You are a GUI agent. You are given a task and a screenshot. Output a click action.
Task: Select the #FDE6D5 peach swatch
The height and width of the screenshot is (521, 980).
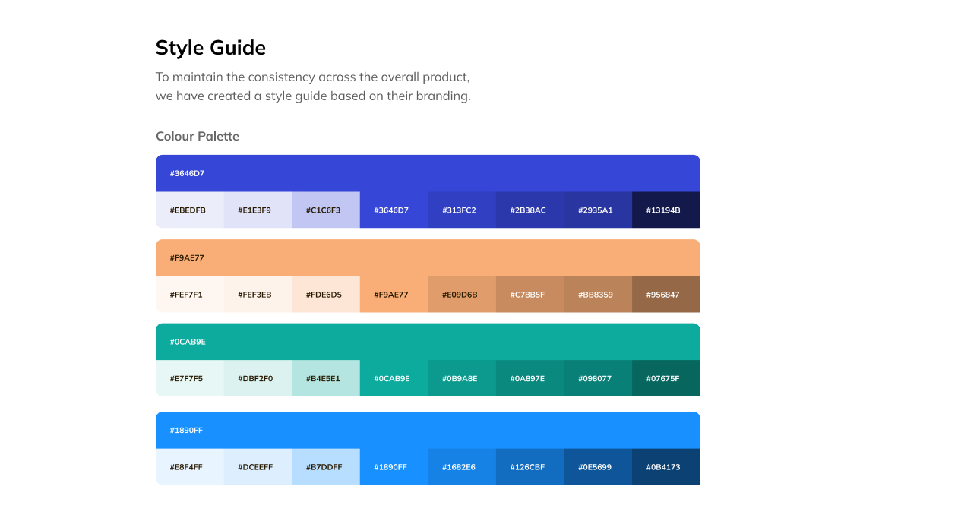point(325,295)
